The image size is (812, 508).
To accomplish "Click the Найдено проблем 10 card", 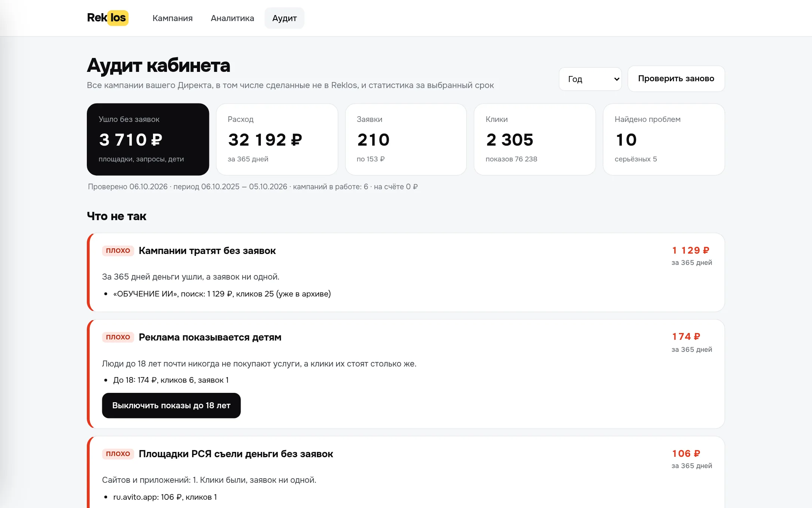I will tap(664, 139).
